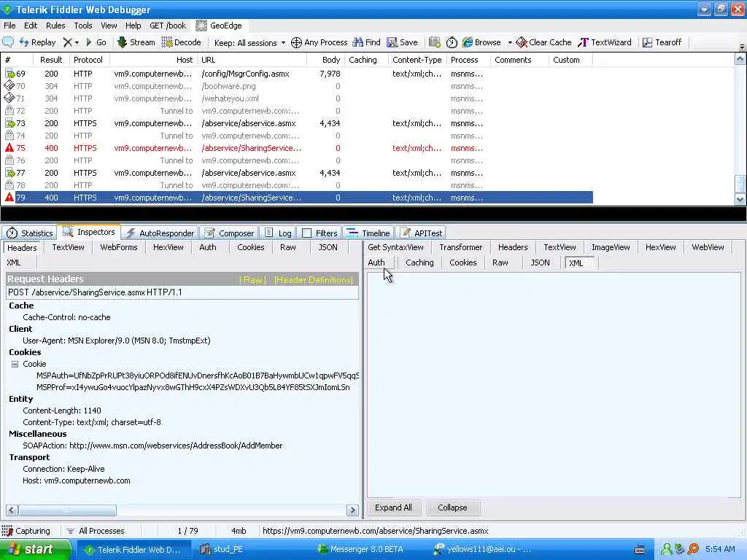The height and width of the screenshot is (560, 747).
Task: Open the File menu
Action: [9, 26]
